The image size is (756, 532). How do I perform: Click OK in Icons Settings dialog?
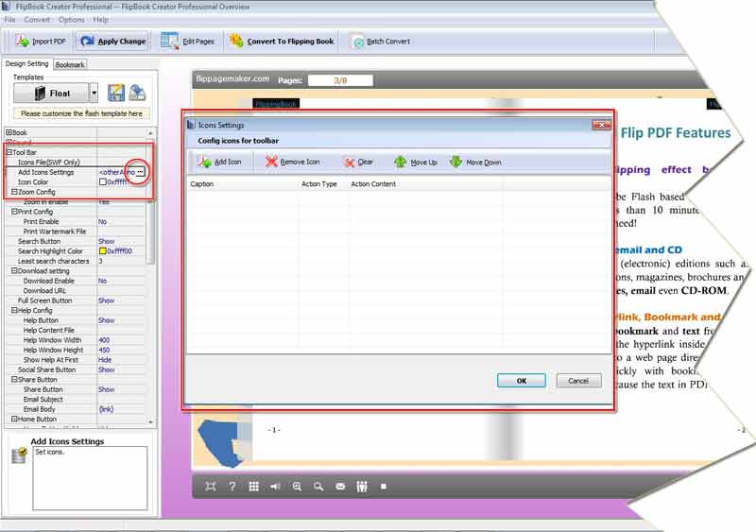point(522,381)
